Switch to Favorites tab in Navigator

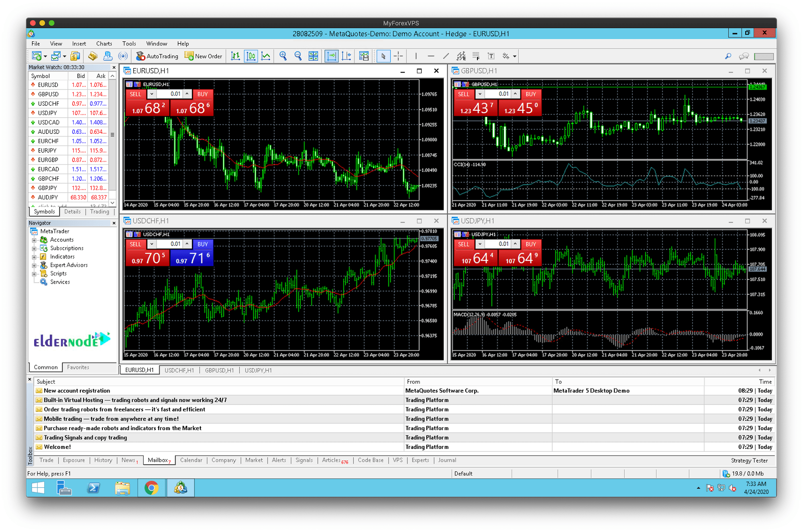coord(78,367)
